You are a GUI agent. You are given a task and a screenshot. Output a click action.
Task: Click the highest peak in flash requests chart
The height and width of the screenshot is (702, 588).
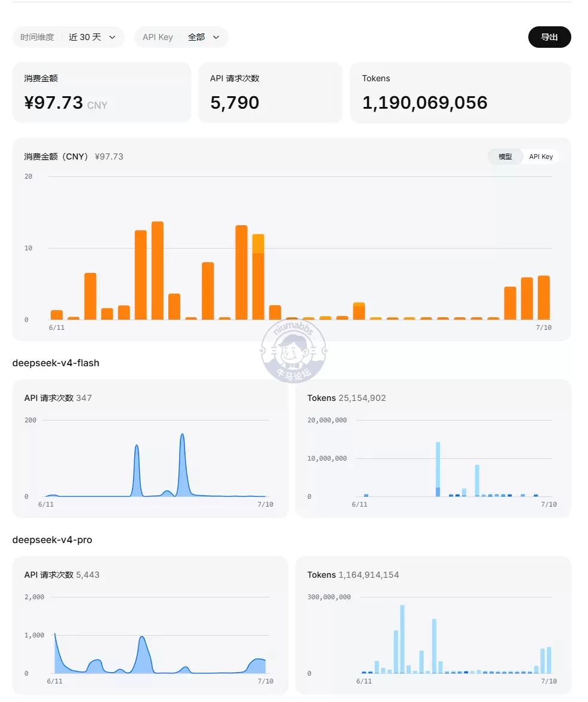182,435
